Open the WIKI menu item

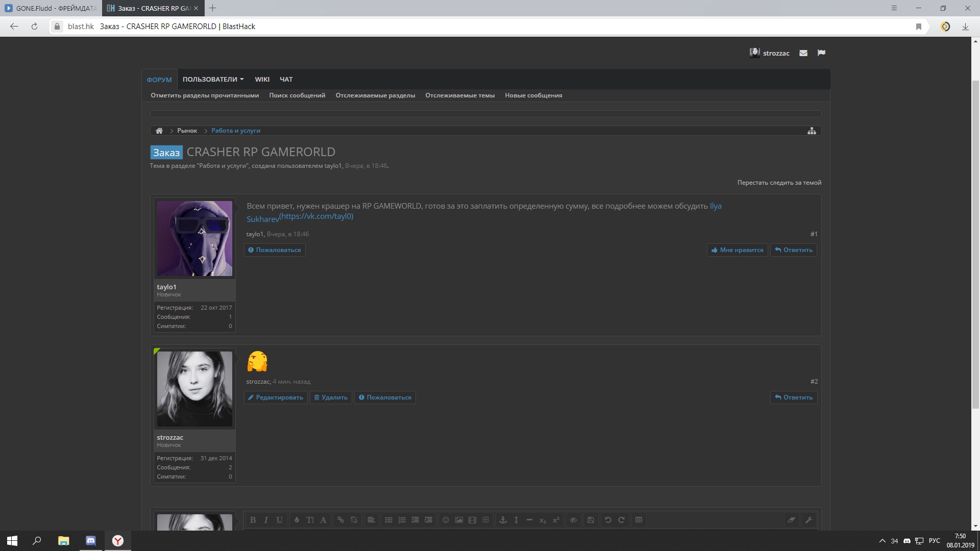click(x=262, y=79)
